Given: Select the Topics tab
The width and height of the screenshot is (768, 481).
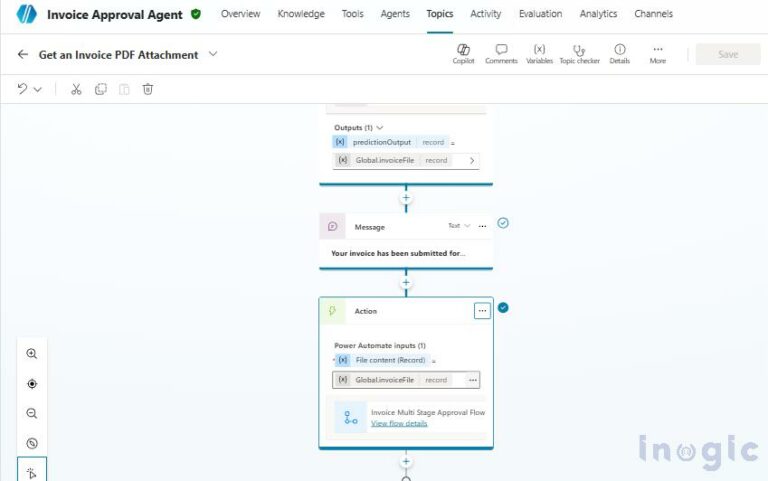Looking at the screenshot, I should tap(439, 14).
